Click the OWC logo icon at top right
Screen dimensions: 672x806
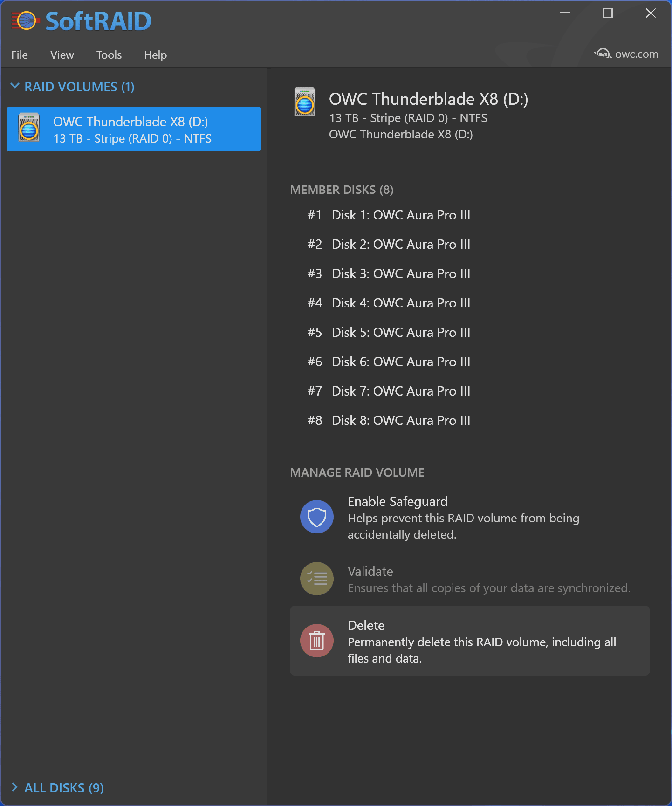[x=603, y=54]
